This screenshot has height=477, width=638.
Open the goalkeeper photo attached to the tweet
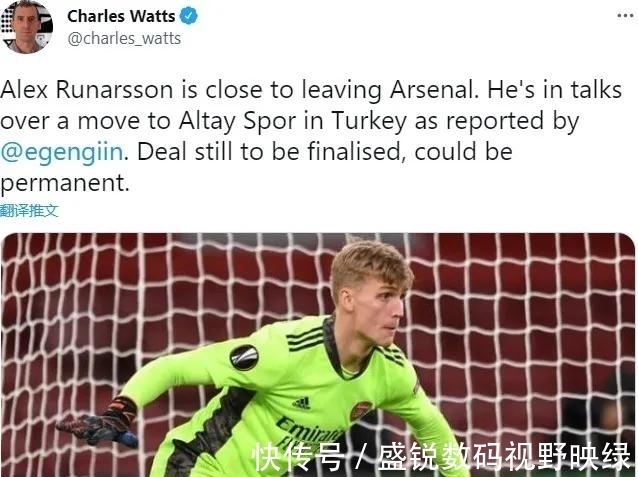318,354
